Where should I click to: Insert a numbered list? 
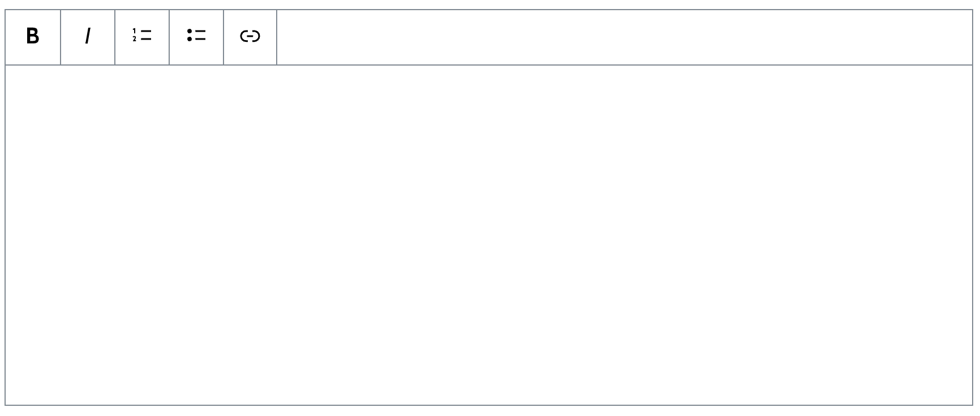[142, 37]
